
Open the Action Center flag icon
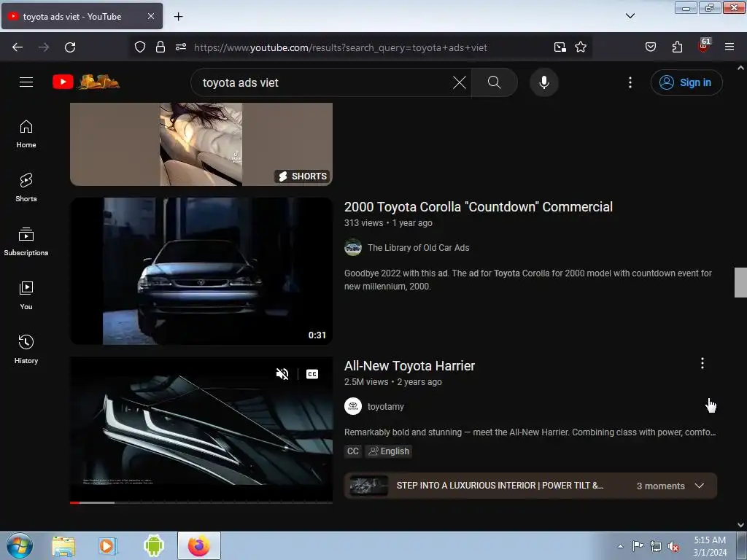coord(638,545)
